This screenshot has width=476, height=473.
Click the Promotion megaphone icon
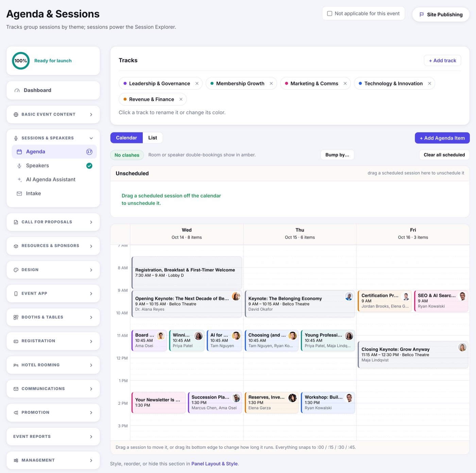16,412
